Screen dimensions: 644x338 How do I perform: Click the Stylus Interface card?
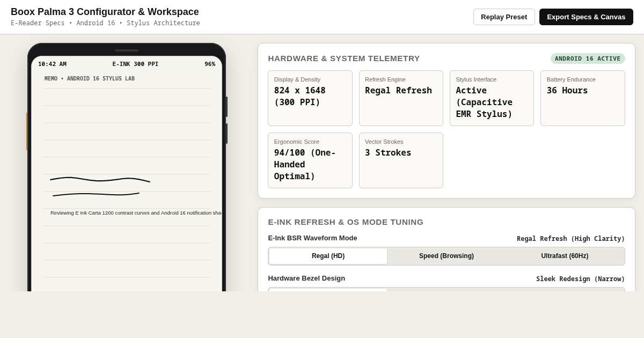click(x=492, y=98)
